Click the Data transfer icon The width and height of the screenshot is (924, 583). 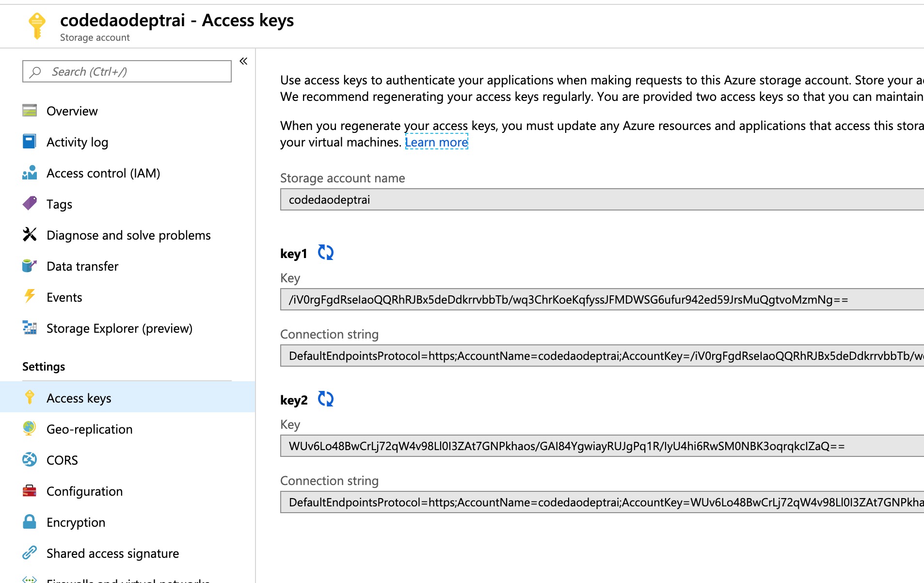pyautogui.click(x=30, y=266)
